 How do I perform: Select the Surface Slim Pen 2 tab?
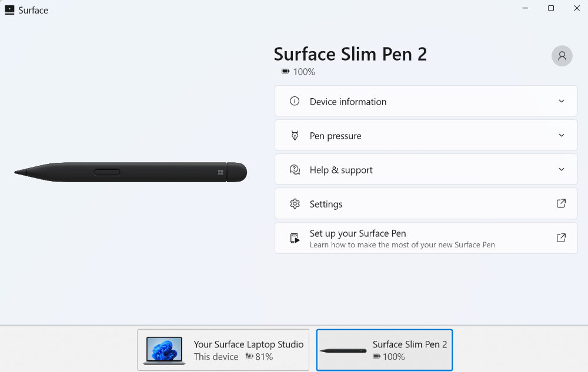(385, 350)
